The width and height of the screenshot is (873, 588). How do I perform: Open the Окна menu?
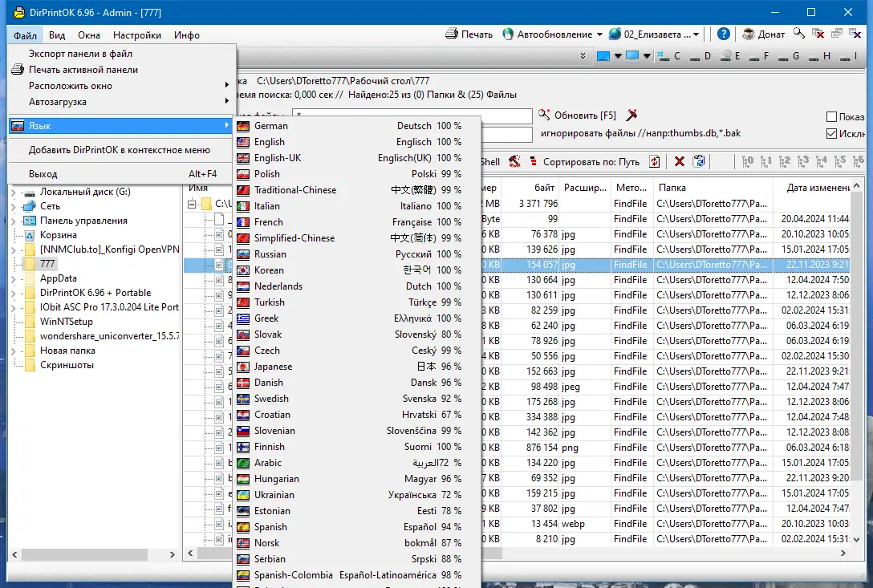89,35
